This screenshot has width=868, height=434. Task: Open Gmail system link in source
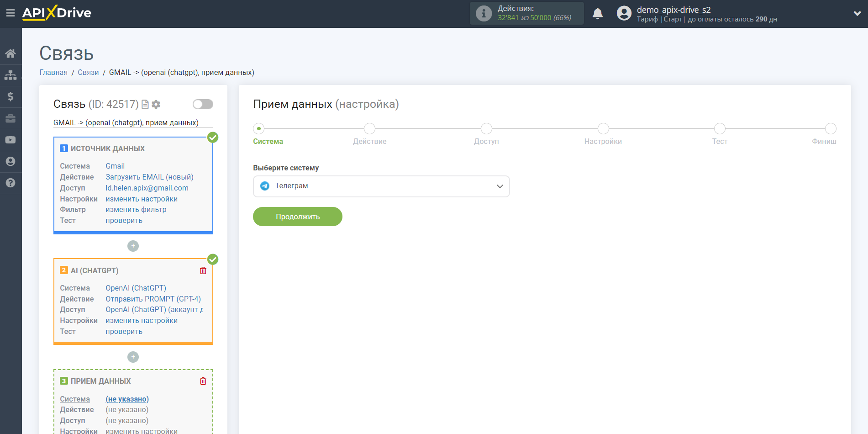[115, 166]
